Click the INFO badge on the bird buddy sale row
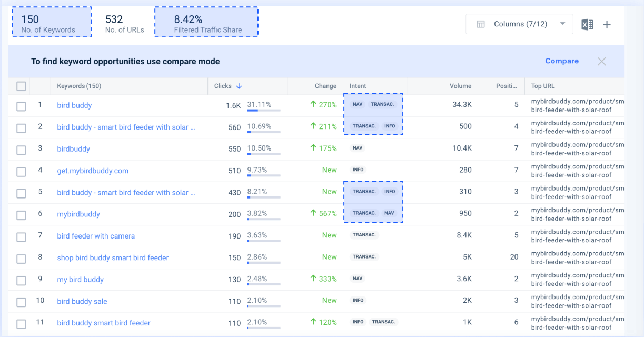Viewport: 644px width, 337px height. [358, 300]
